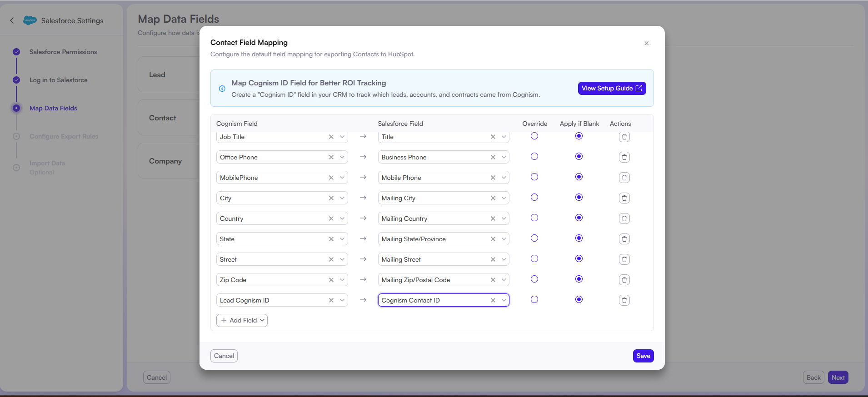This screenshot has width=868, height=397.
Task: Select Apply if Blank for Street row
Action: click(579, 258)
